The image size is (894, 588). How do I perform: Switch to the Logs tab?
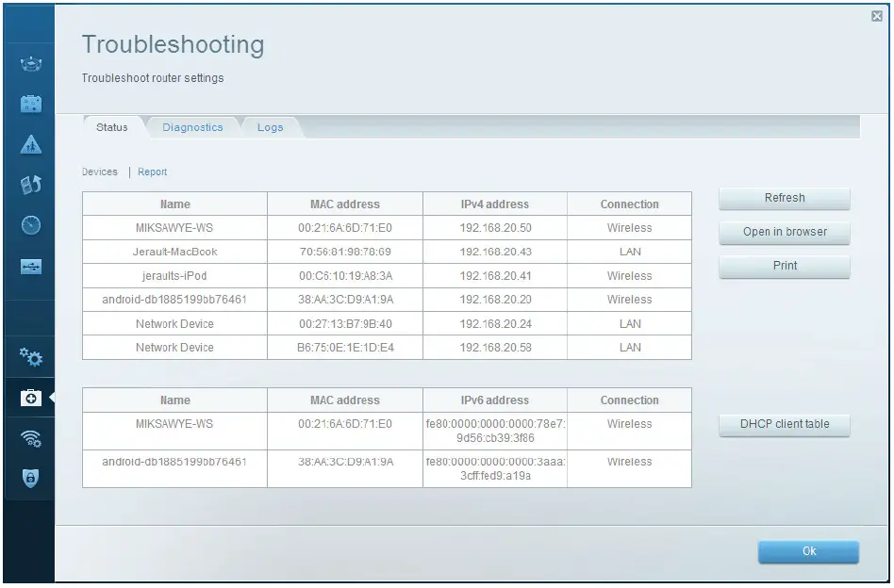(x=270, y=127)
